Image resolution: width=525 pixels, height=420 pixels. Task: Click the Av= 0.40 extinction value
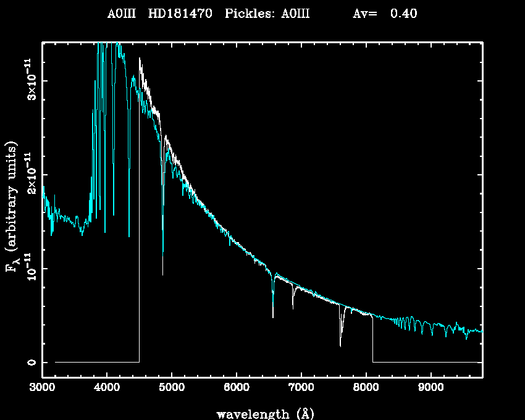point(384,14)
